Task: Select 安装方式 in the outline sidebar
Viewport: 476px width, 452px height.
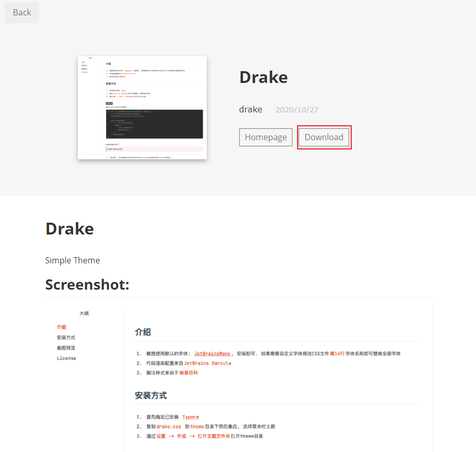Action: [x=66, y=338]
